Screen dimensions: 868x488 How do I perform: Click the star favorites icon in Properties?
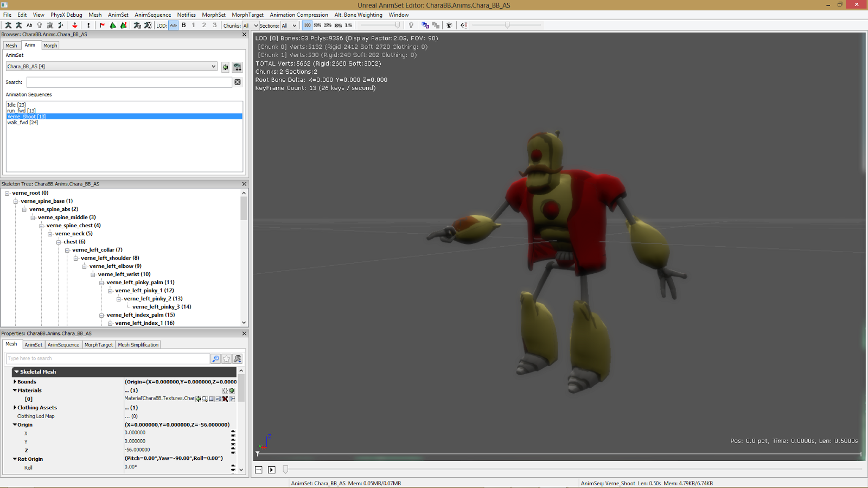point(226,359)
